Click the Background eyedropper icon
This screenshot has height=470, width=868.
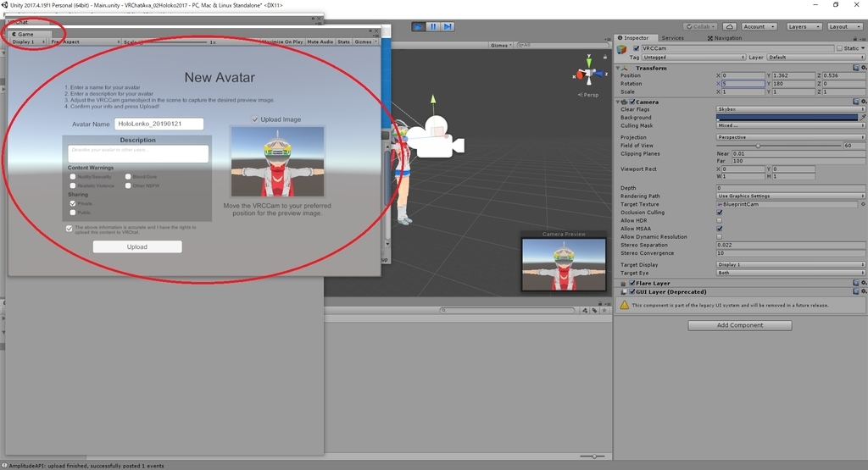862,117
